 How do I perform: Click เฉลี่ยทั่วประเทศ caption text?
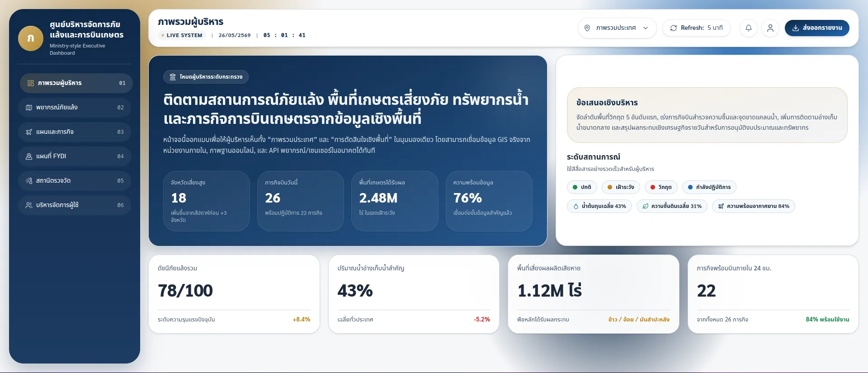(x=355, y=320)
